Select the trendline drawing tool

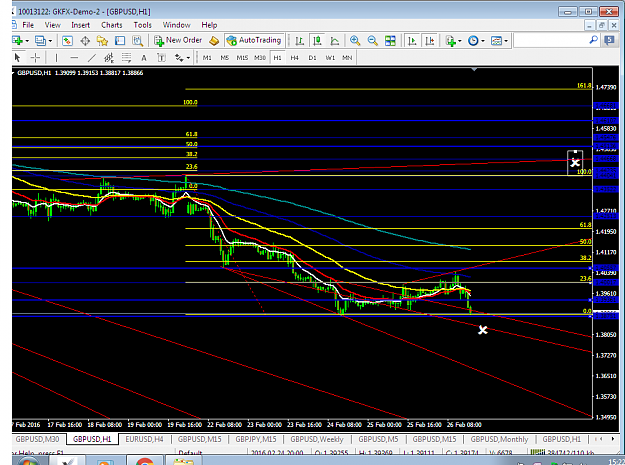(92, 58)
